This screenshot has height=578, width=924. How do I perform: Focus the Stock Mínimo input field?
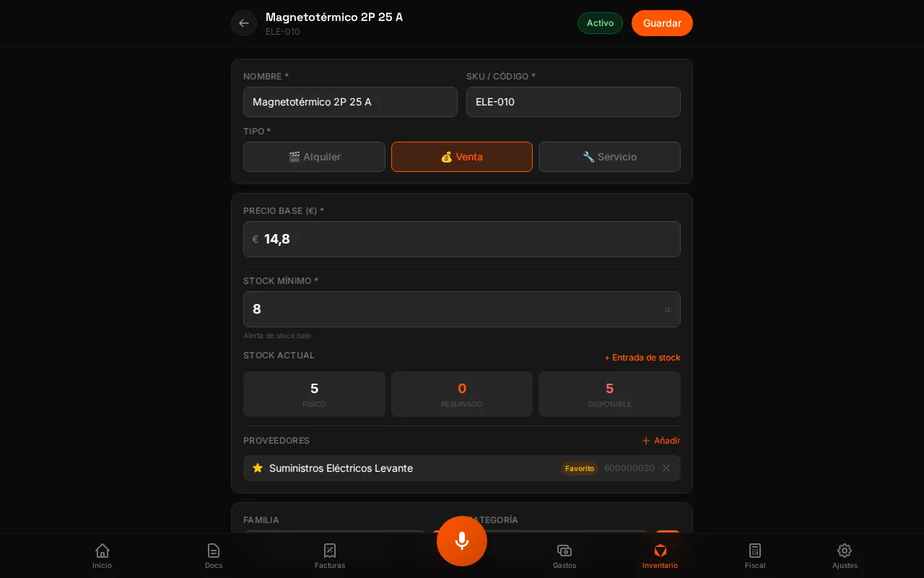462,309
